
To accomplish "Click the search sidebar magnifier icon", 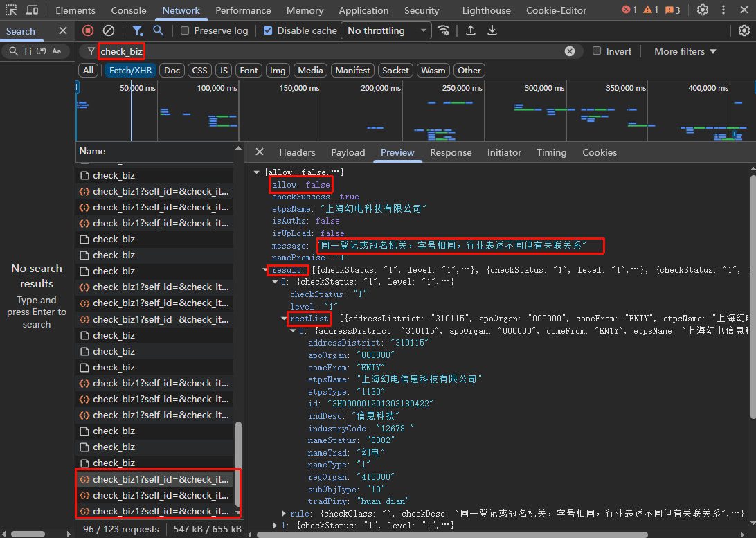I will pos(14,51).
